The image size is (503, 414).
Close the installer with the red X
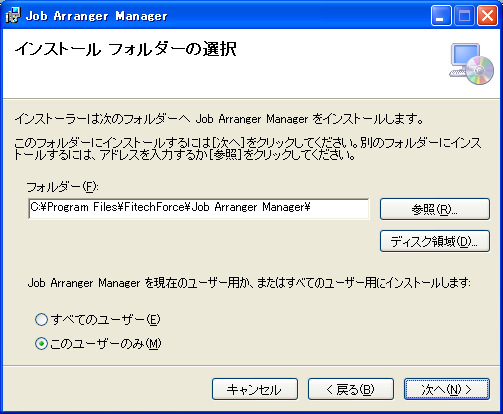[x=487, y=16]
